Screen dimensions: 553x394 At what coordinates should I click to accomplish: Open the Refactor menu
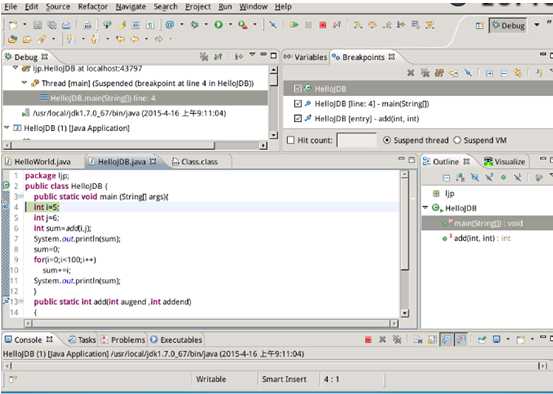tap(93, 7)
